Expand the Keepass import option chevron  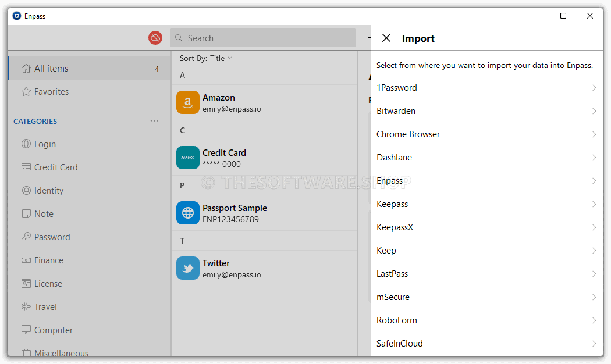point(594,204)
